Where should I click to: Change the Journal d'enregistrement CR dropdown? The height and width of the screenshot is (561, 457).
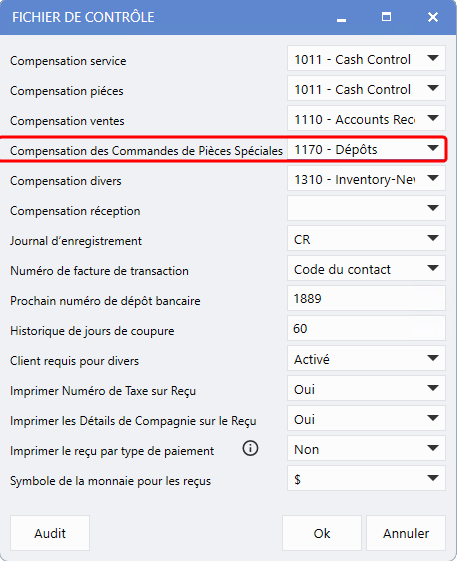tap(366, 238)
